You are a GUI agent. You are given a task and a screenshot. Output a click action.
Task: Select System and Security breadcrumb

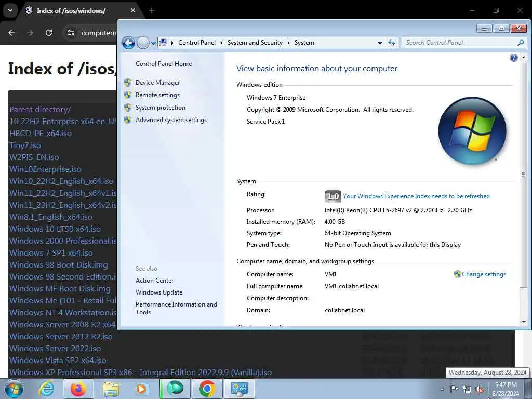[255, 43]
